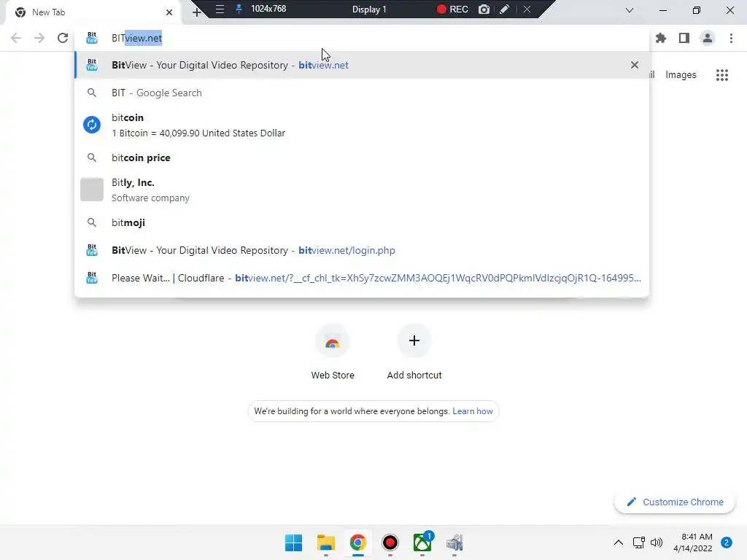Screen dimensions: 747x560
Task: Open the Windows Start menu
Action: pyautogui.click(x=293, y=542)
